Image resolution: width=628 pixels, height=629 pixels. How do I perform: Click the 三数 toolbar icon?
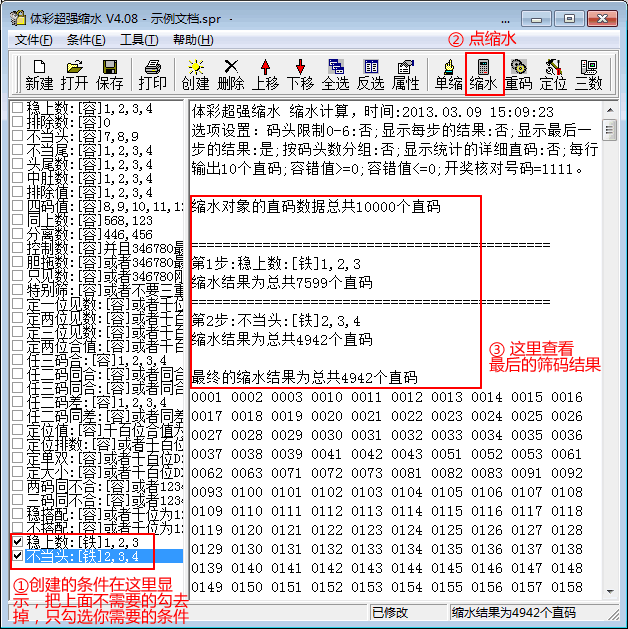point(588,75)
